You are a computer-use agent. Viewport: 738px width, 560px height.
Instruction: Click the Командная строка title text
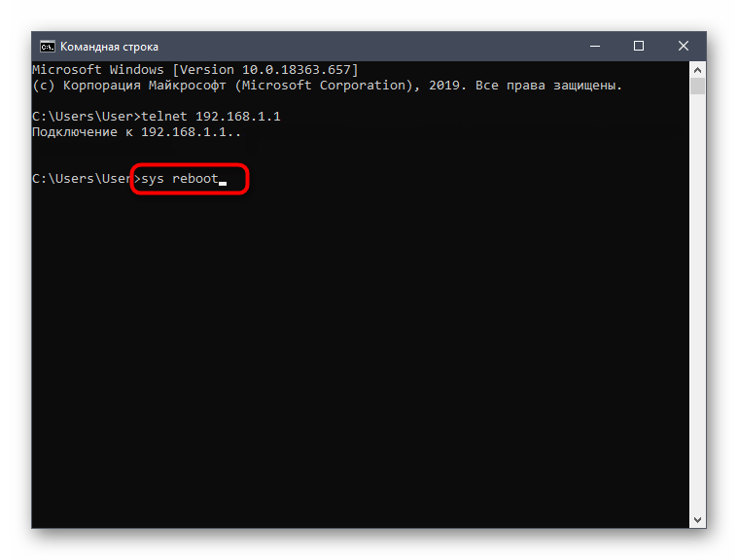[x=109, y=47]
